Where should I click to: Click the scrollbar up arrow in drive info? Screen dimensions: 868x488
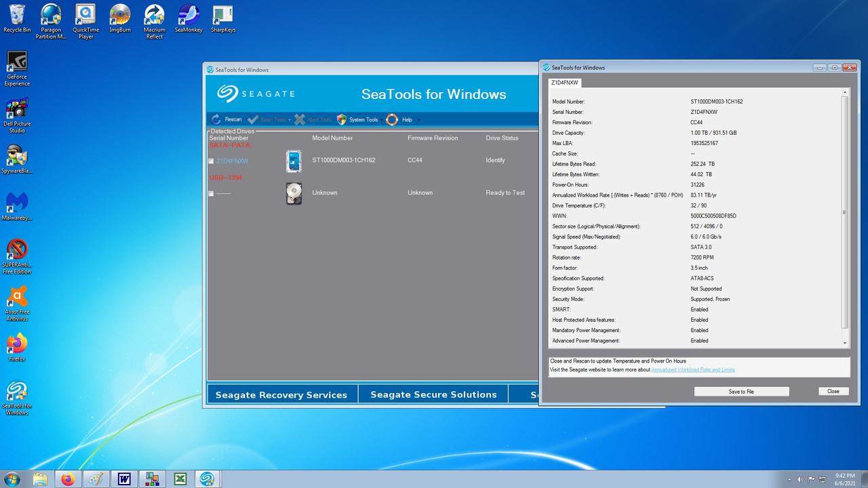(x=845, y=91)
